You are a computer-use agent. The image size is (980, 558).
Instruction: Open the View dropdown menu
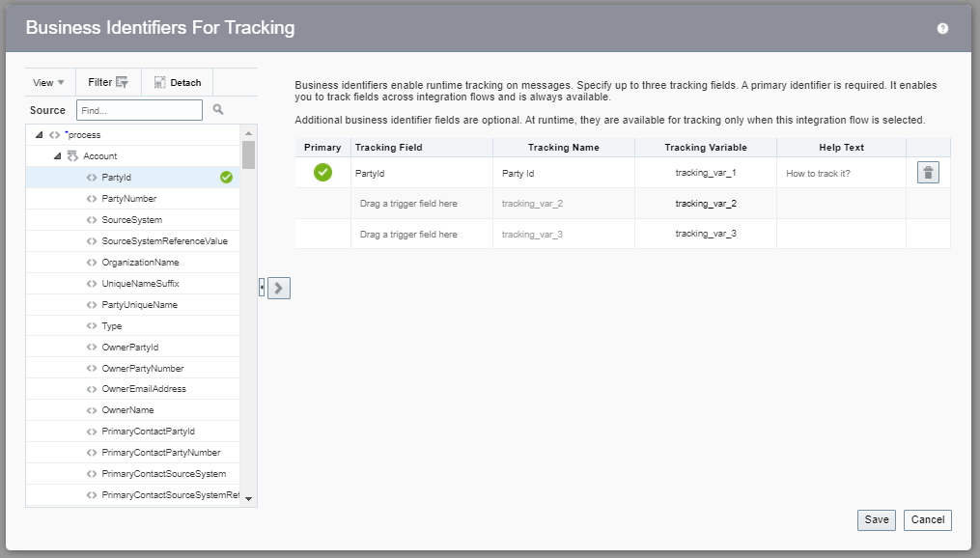(48, 83)
